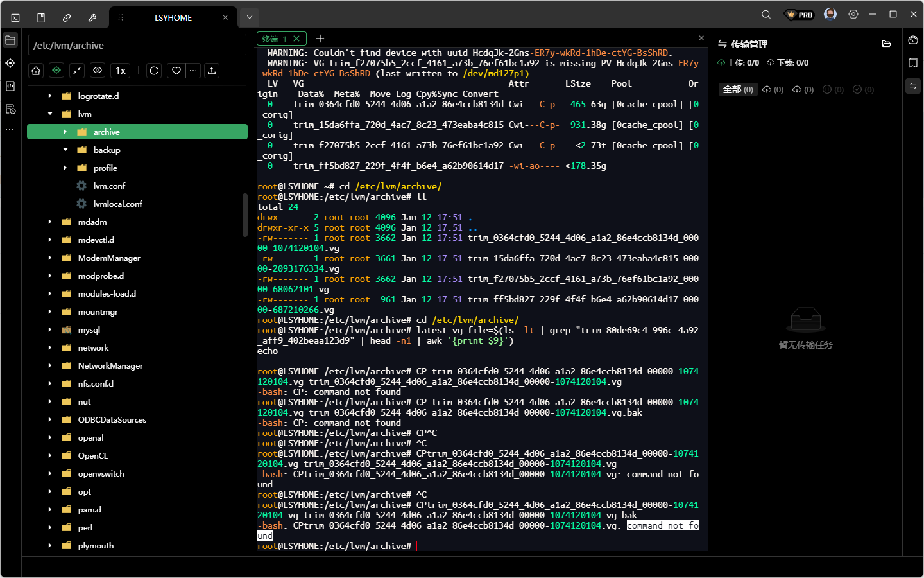Open the tab list dropdown beside LSYHOME
Viewport: 924px width, 578px height.
[x=250, y=17]
